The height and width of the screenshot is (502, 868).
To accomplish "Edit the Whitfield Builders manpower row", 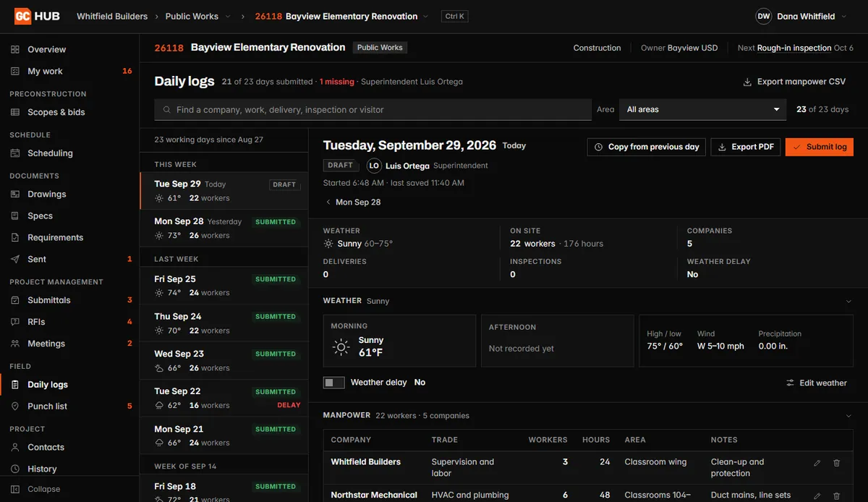I will pyautogui.click(x=817, y=463).
